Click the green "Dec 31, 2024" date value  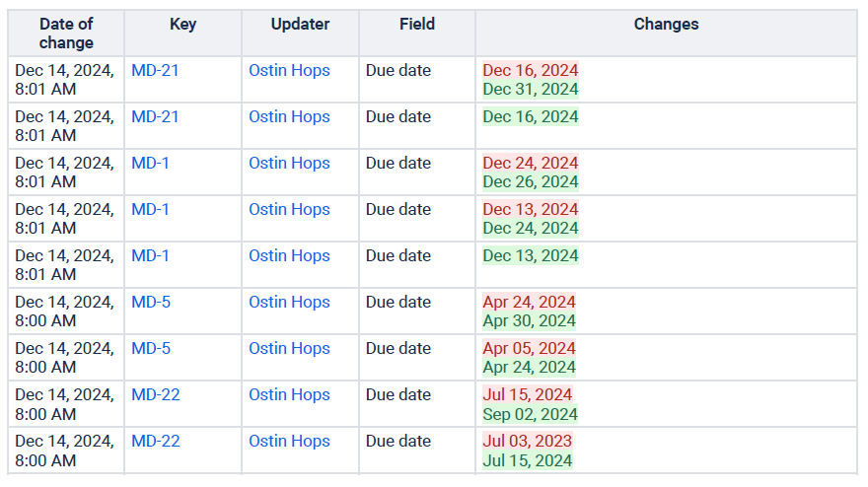click(531, 89)
